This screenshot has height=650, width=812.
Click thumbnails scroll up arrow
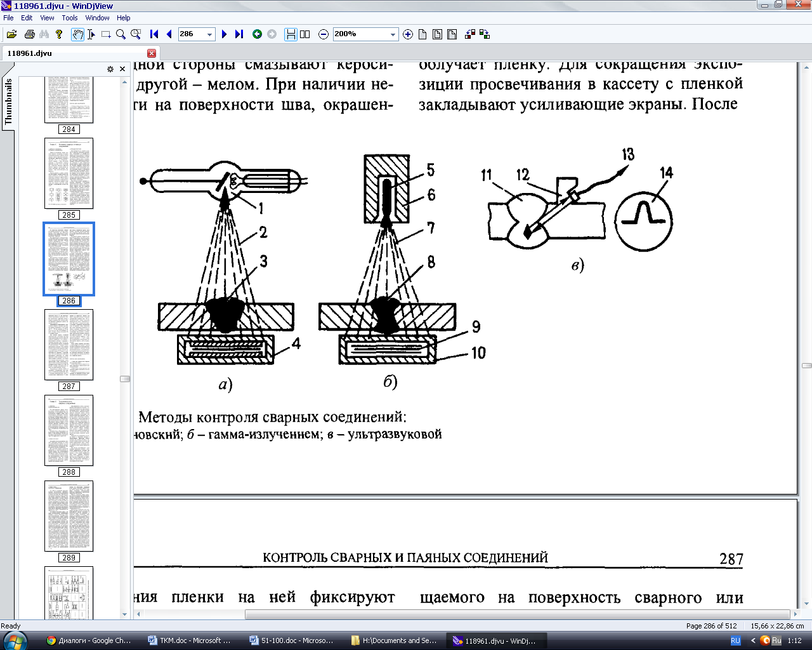coord(125,82)
